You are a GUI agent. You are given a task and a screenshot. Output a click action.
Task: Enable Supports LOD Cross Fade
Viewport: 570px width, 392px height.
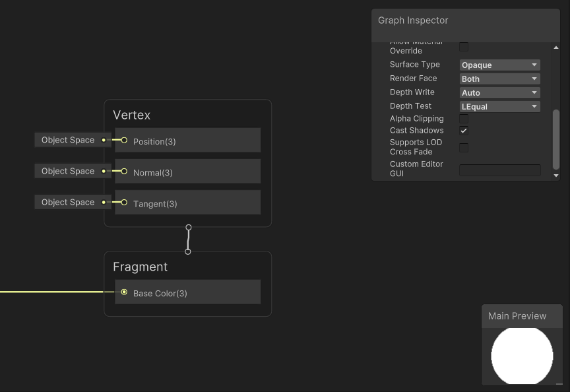[464, 147]
